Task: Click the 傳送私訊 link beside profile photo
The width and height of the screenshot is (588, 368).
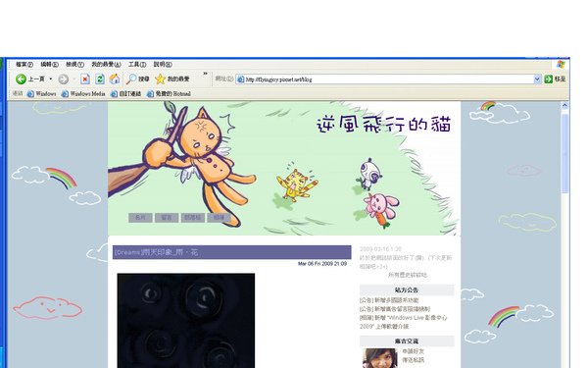Action: (x=413, y=360)
